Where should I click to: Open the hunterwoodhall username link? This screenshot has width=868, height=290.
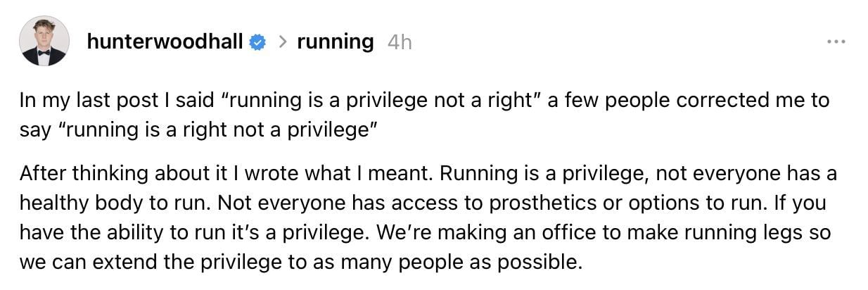pyautogui.click(x=165, y=42)
